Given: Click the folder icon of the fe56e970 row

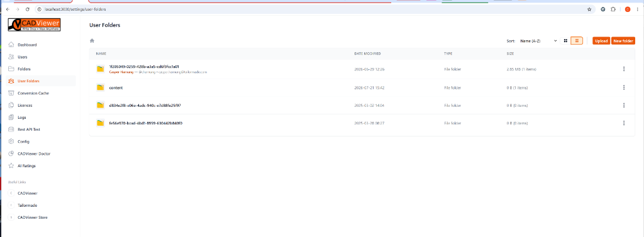Looking at the screenshot, I should click(100, 123).
